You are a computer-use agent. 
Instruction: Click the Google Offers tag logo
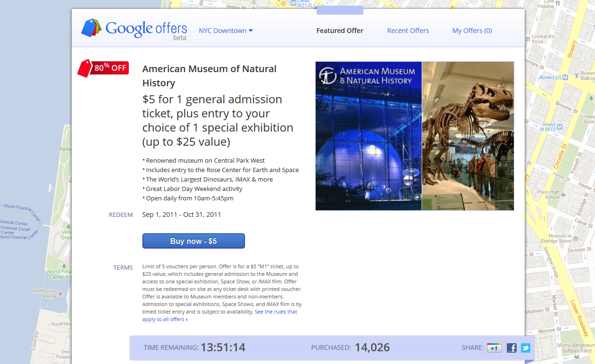[x=92, y=28]
